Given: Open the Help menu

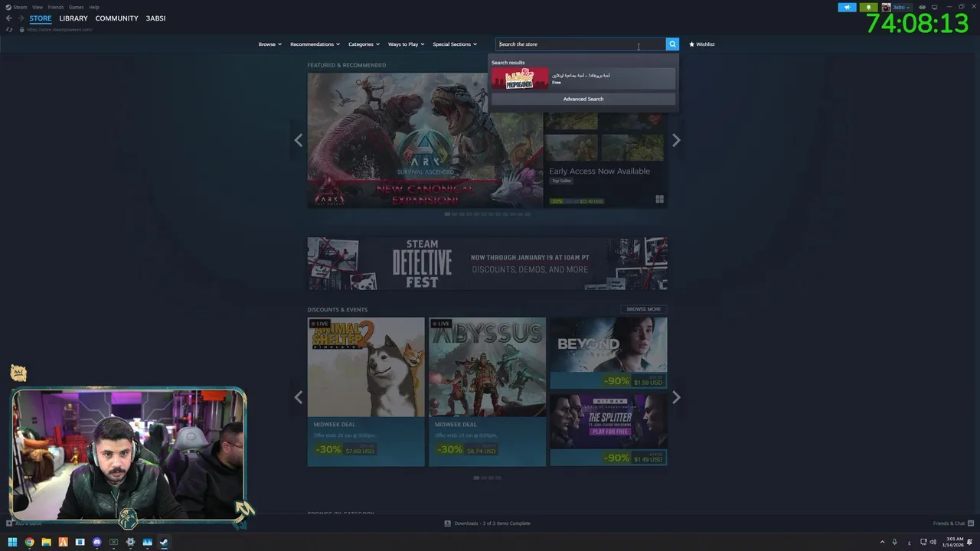Looking at the screenshot, I should 94,7.
